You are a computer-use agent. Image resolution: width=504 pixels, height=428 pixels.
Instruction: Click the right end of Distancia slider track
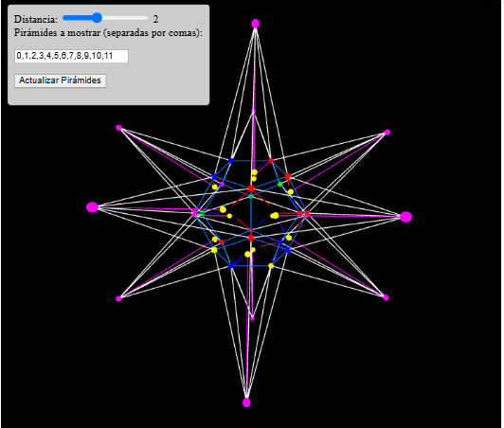click(146, 18)
